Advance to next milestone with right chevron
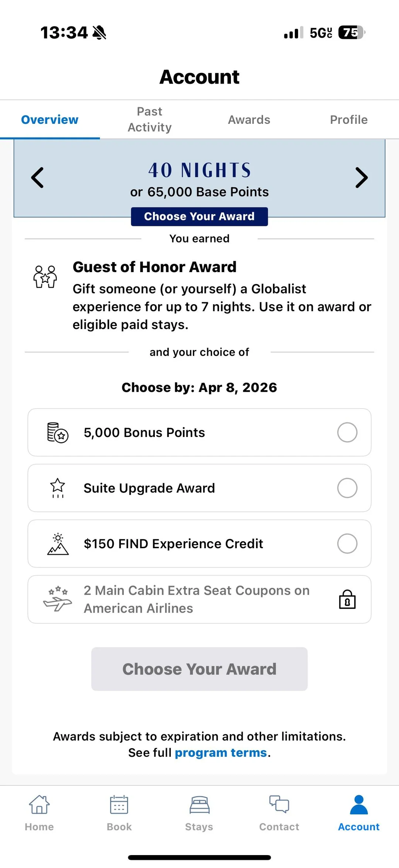The image size is (399, 868). pyautogui.click(x=361, y=178)
